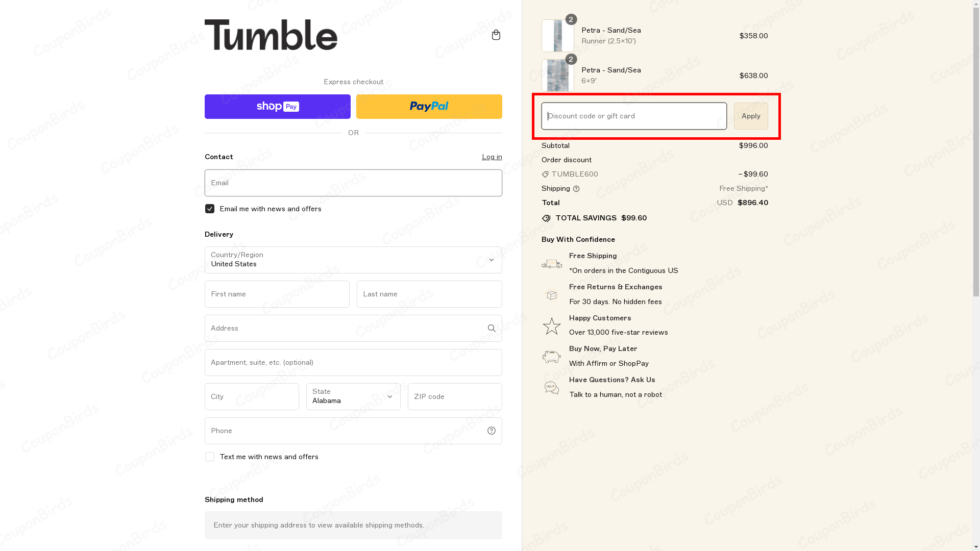Pay with the Shop Pay button
This screenshot has height=551, width=980.
[278, 107]
